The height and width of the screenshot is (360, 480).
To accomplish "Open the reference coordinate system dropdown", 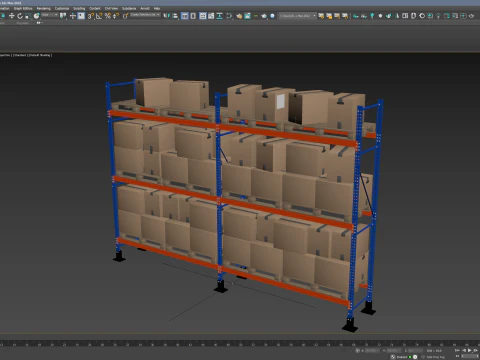I will 50,15.
